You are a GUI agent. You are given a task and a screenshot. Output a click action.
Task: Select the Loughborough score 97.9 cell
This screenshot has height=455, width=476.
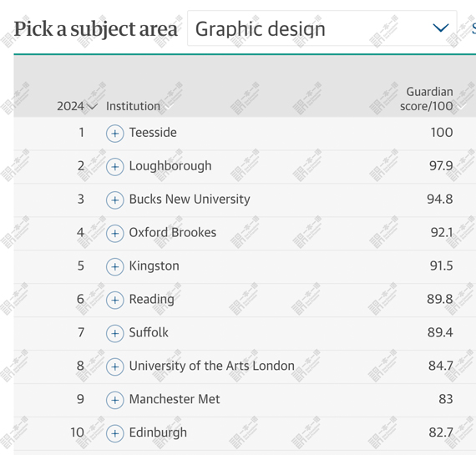(x=441, y=166)
